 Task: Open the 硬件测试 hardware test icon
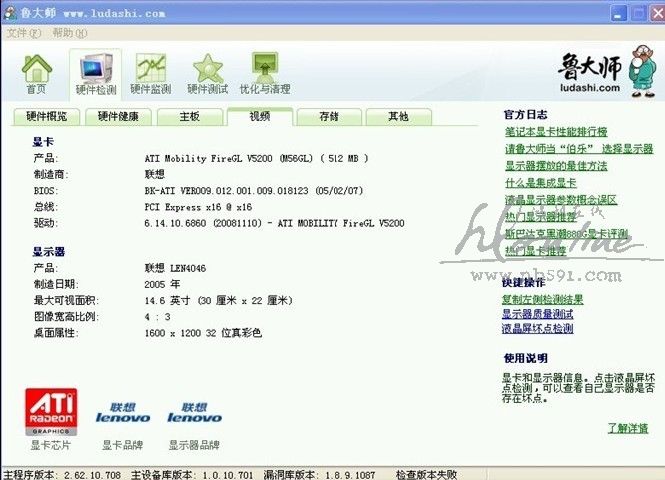click(207, 74)
